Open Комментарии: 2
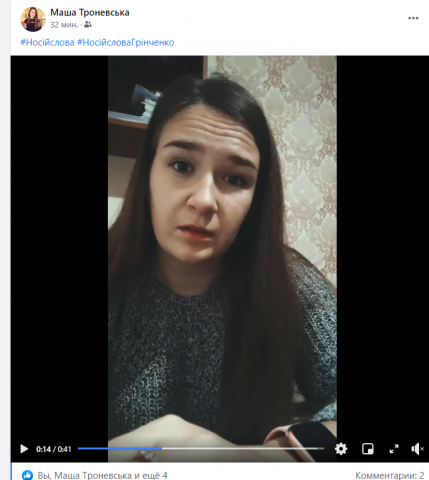 click(x=390, y=475)
